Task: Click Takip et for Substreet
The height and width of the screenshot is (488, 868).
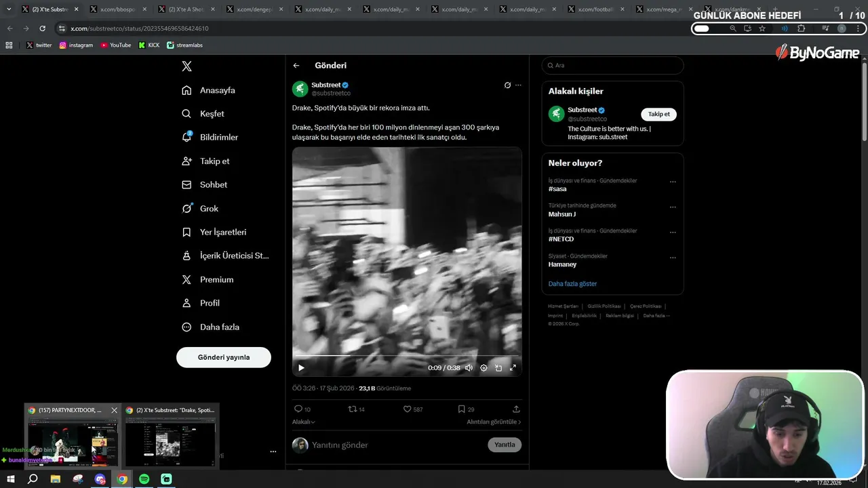Action: [x=658, y=115]
